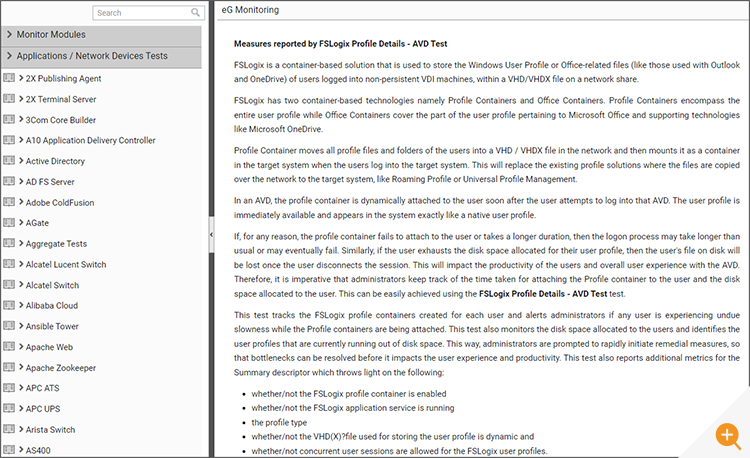Click bold FSLogix Profile Details - AVD Test text
The height and width of the screenshot is (458, 750).
pyautogui.click(x=543, y=294)
